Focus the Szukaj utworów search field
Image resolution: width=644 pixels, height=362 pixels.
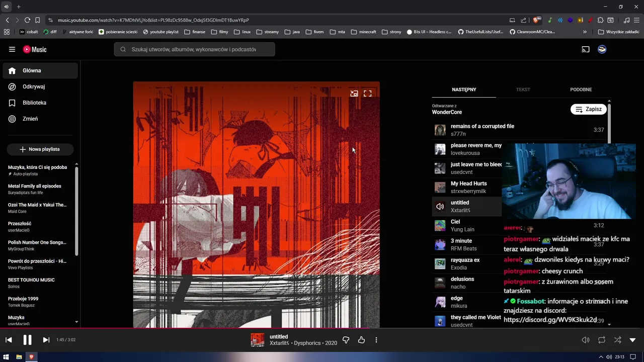click(x=194, y=49)
